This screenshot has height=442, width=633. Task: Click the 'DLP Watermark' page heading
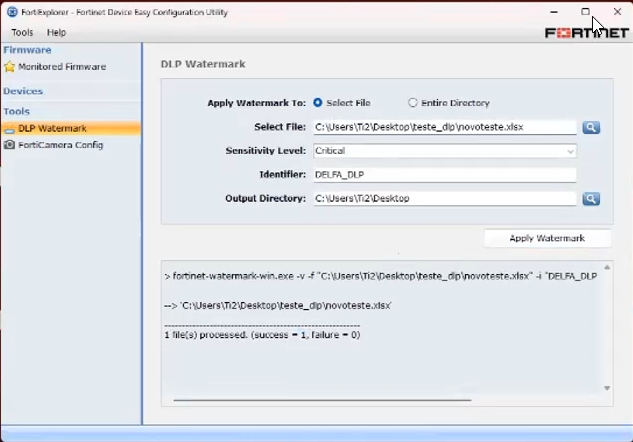point(203,64)
